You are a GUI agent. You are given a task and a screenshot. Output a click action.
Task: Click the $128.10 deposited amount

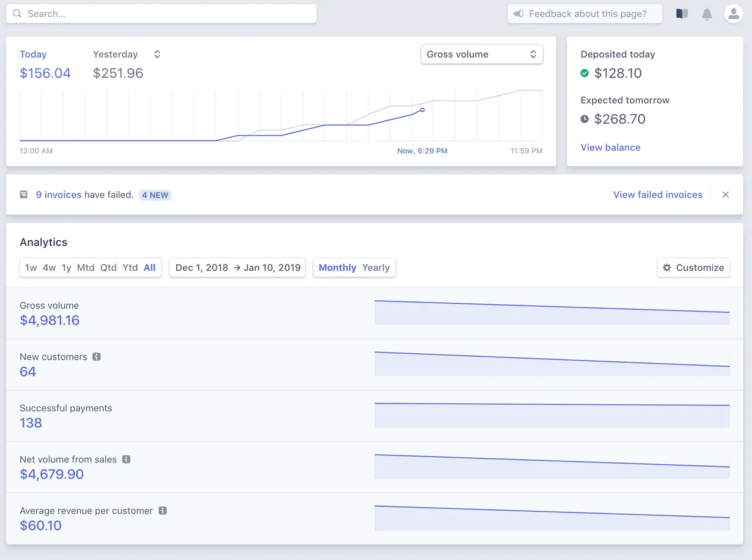point(618,73)
